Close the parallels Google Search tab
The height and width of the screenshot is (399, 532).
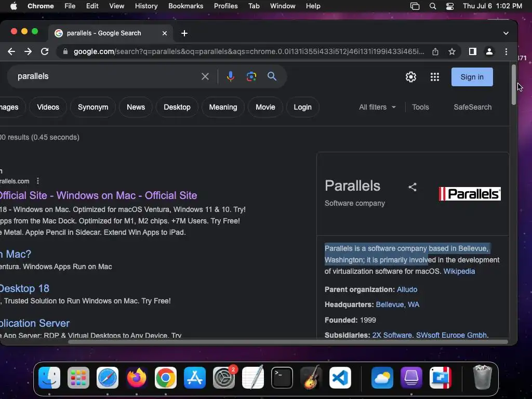click(x=165, y=33)
